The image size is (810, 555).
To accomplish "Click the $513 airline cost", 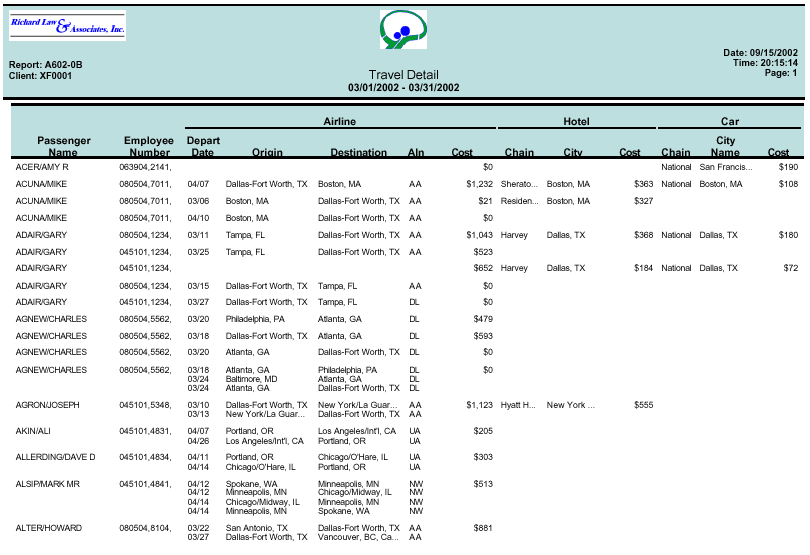I will tap(483, 484).
